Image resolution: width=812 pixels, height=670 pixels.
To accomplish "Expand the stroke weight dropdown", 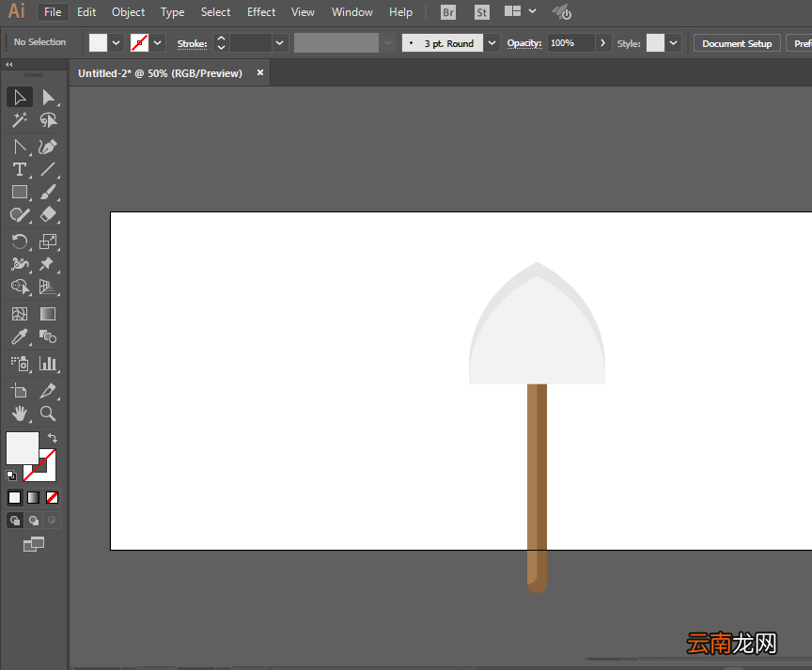I will tap(280, 43).
